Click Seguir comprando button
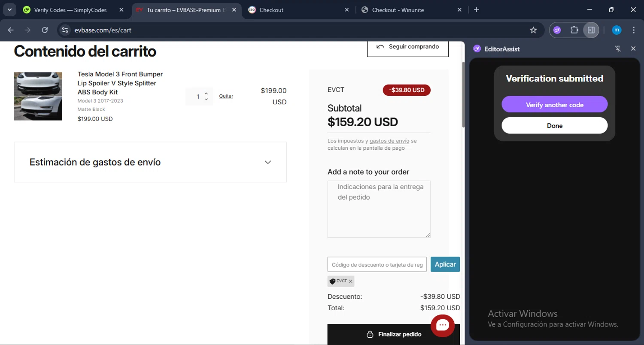This screenshot has width=644, height=345. point(408,47)
